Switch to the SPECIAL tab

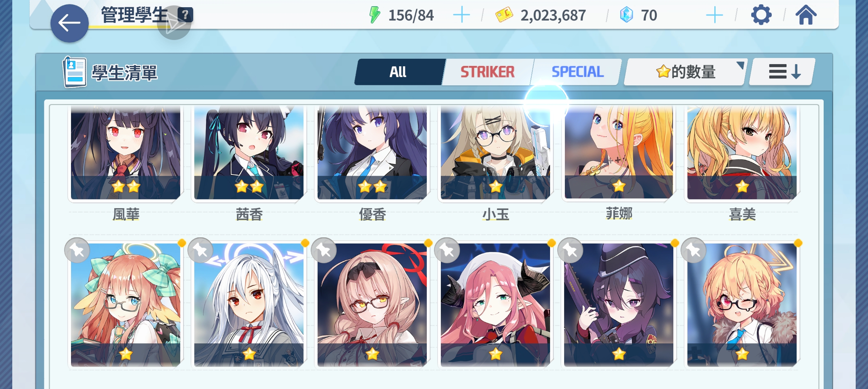(x=577, y=72)
